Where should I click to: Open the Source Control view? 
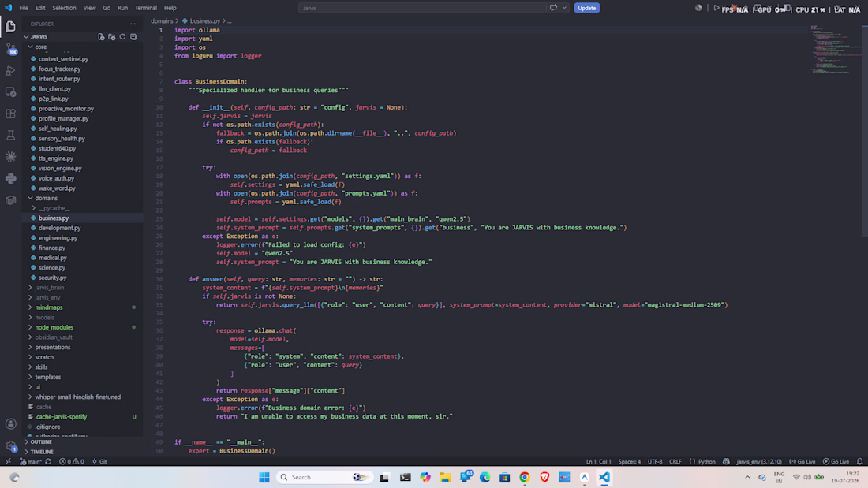pos(10,49)
